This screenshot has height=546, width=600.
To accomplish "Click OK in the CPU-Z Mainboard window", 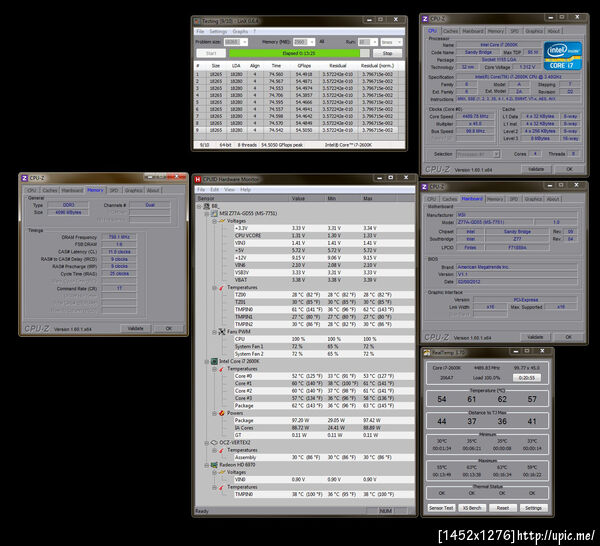I will tap(568, 337).
